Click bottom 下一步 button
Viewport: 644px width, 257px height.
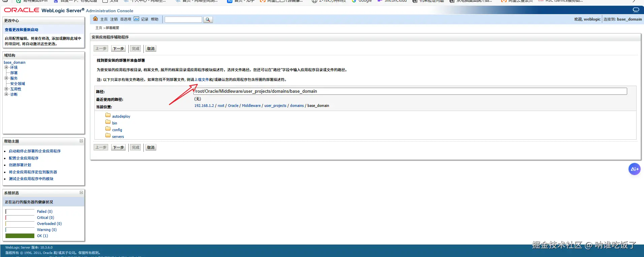click(119, 147)
